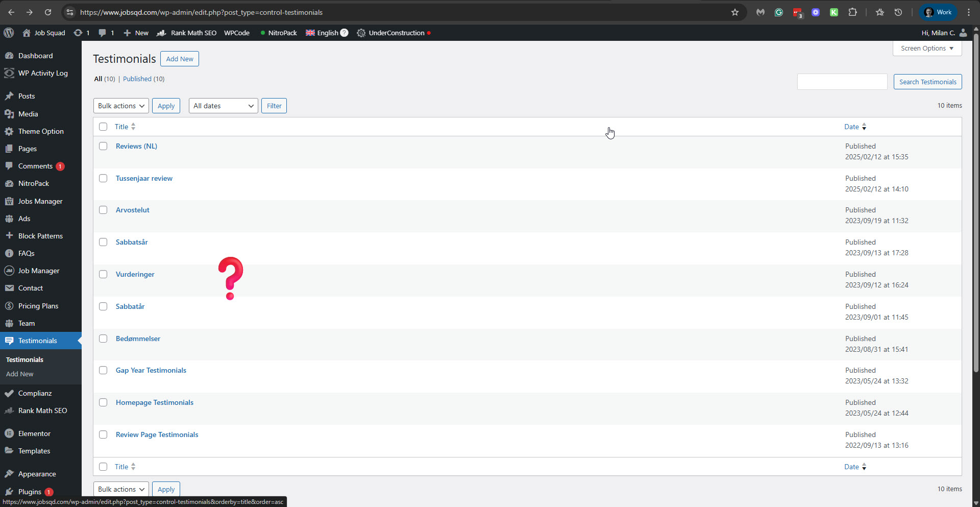Select the Reviews (NL) row checkbox
Image resolution: width=980 pixels, height=507 pixels.
tap(103, 146)
